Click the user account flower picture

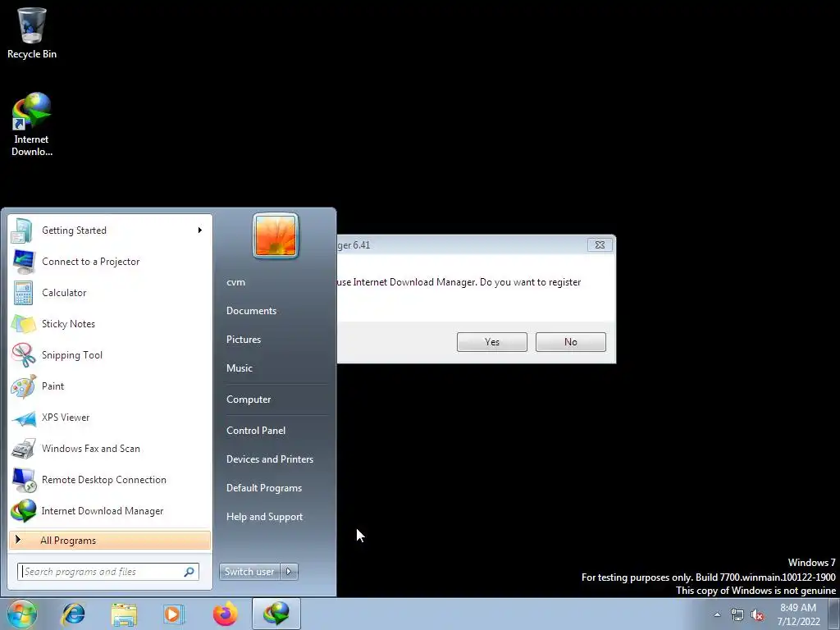276,235
